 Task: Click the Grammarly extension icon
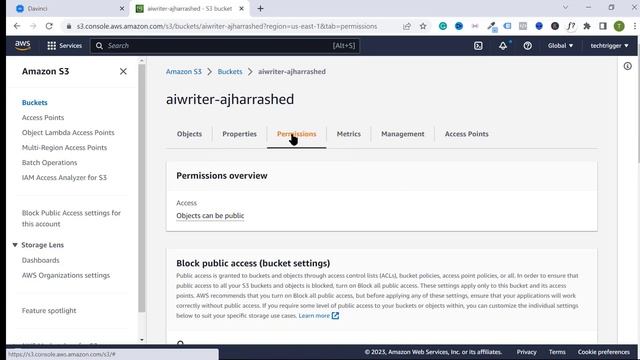tap(442, 26)
